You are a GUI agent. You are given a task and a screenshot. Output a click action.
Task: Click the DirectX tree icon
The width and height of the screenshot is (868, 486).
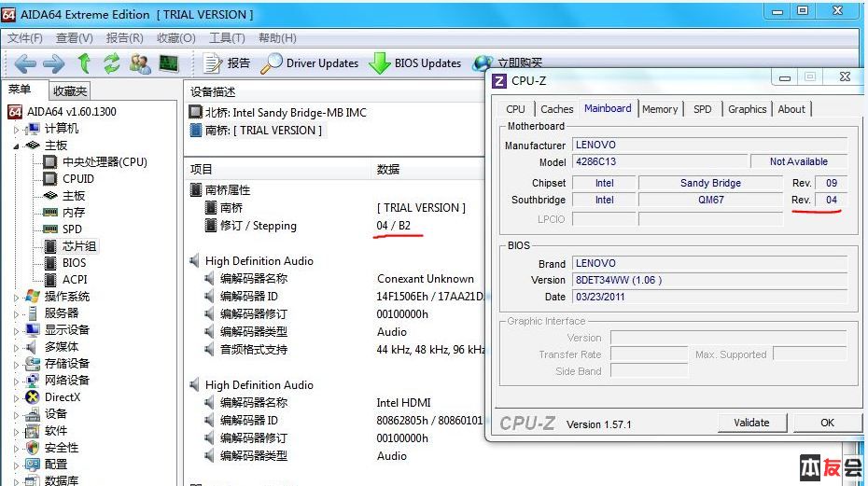[x=34, y=396]
